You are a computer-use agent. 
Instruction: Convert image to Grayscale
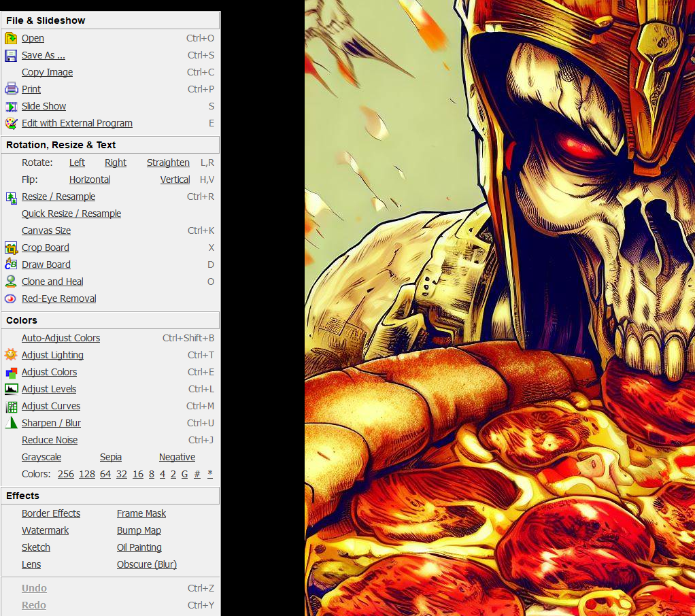pyautogui.click(x=41, y=457)
